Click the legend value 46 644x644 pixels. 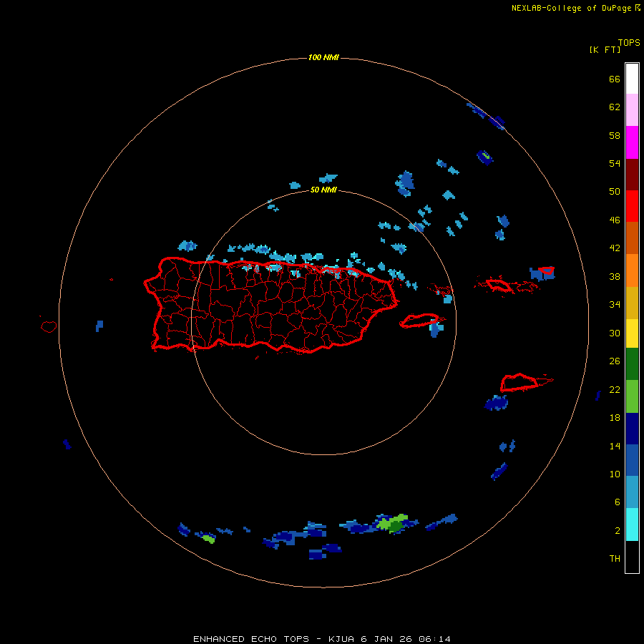click(x=615, y=220)
